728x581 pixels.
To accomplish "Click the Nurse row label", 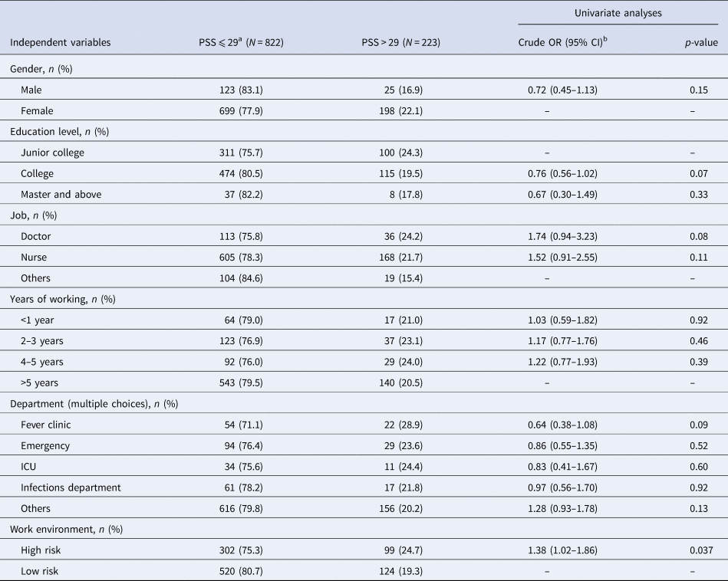I will [x=35, y=257].
